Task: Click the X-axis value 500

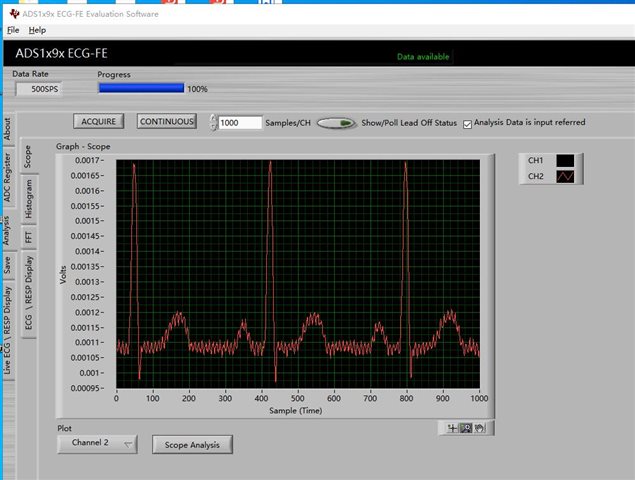Action: coord(298,398)
